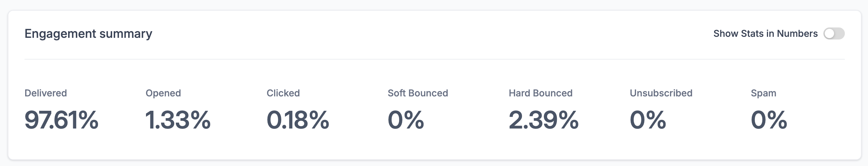
Task: Click the Spam label
Action: tap(763, 93)
